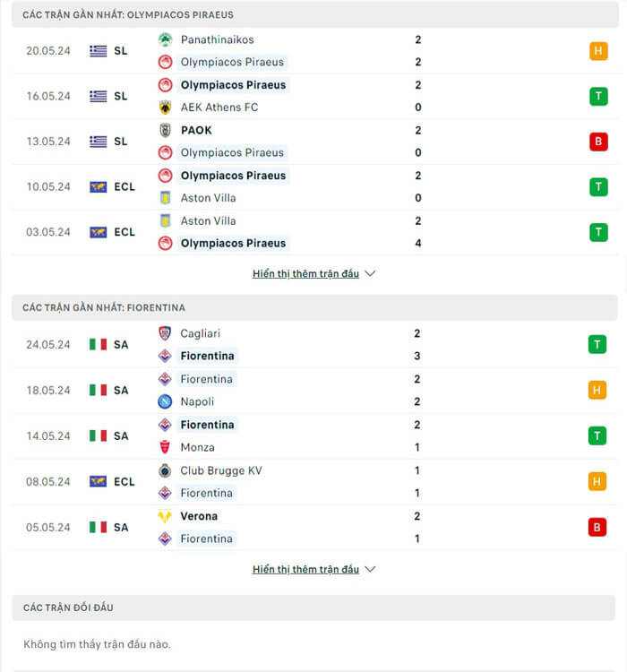
Task: Open the Verona vs Fiorentina match row
Action: click(x=314, y=528)
